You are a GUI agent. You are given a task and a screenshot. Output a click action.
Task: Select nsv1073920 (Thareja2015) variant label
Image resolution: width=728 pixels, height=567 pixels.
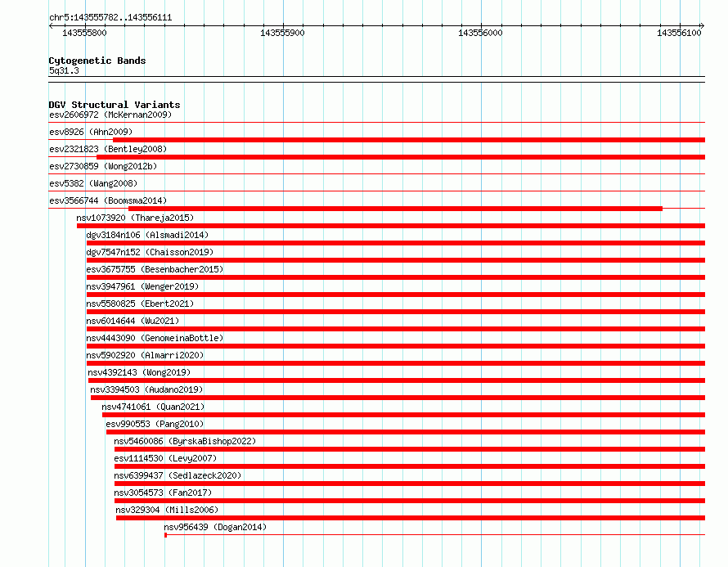[x=135, y=218]
